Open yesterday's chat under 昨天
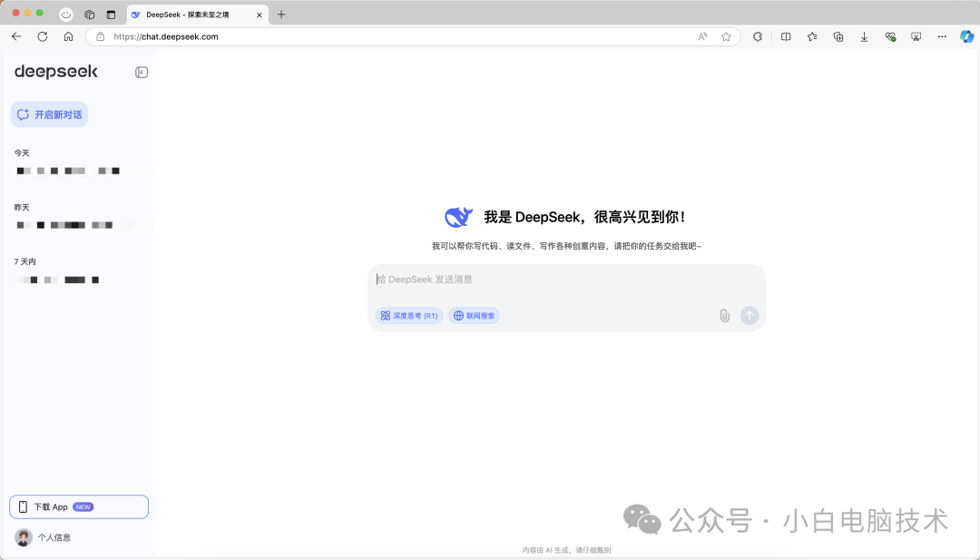 click(65, 225)
